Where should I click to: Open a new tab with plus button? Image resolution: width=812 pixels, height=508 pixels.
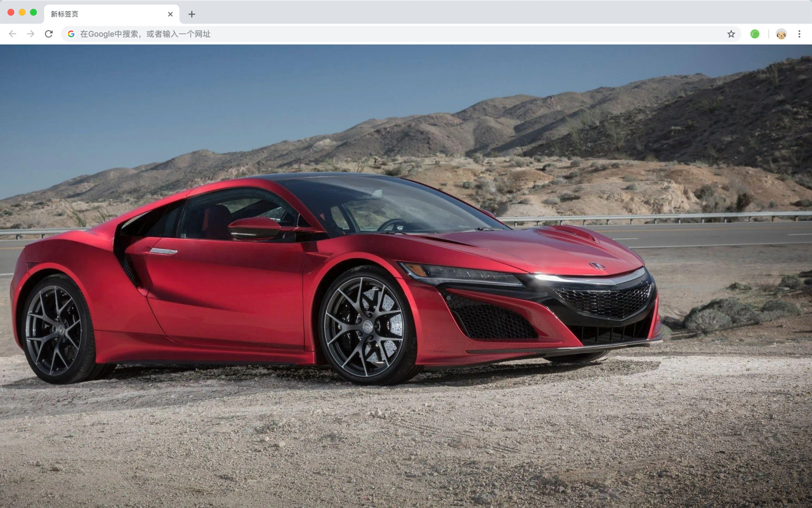192,14
